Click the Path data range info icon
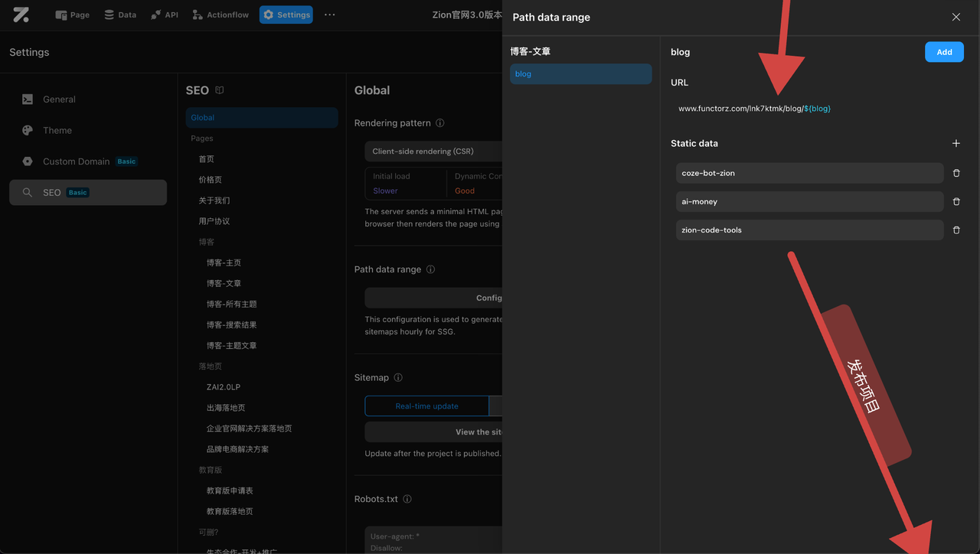The width and height of the screenshot is (980, 554). (430, 269)
